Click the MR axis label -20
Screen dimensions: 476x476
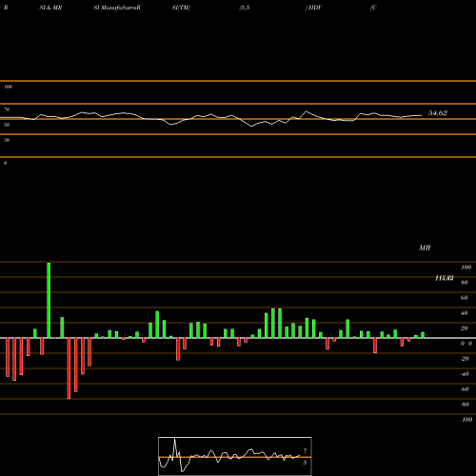(465, 359)
